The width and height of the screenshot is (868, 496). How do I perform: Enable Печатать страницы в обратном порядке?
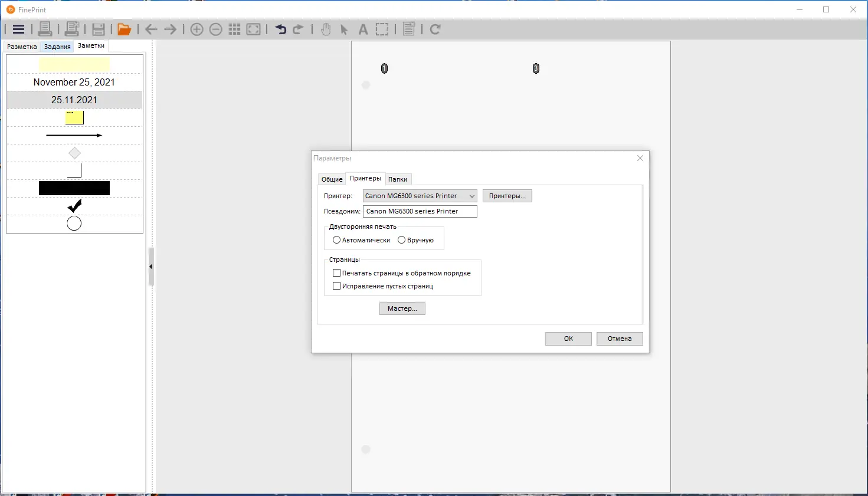click(x=337, y=273)
